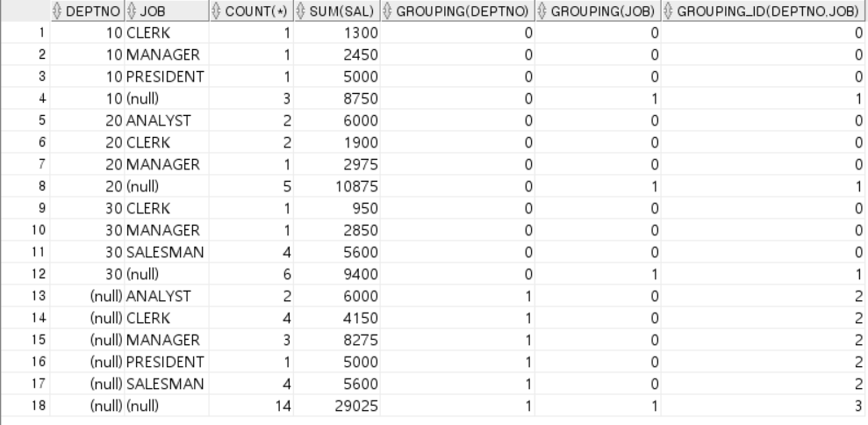Click sort icon in GROUPING_ID header
This screenshot has width=868, height=425.
click(669, 11)
